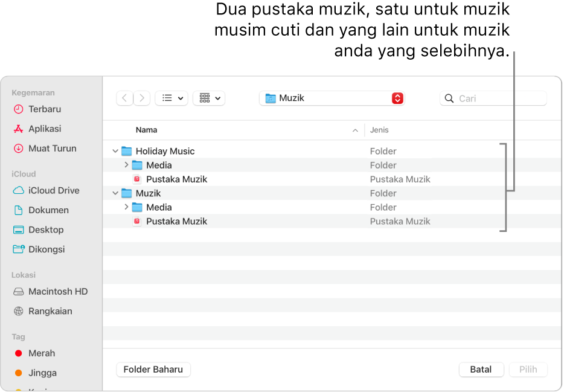Screen dimensions: 564x392
Task: Open the Muzik path dropdown
Action: 397,97
